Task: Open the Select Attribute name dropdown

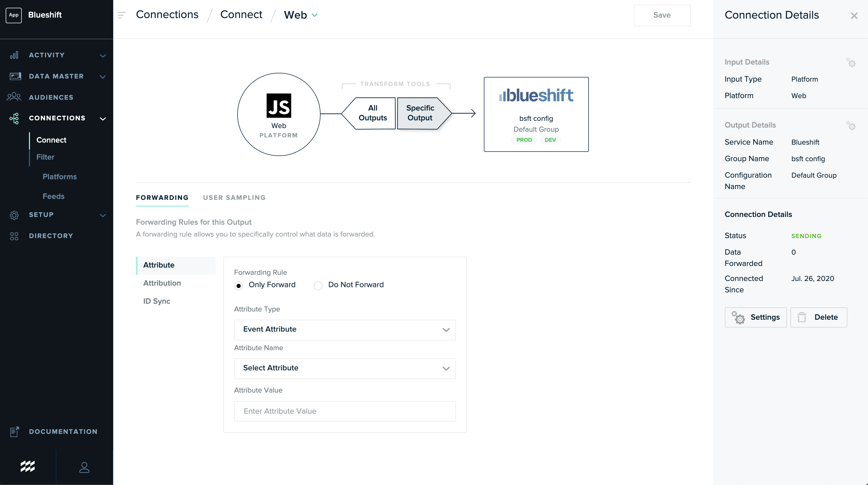Action: [345, 369]
